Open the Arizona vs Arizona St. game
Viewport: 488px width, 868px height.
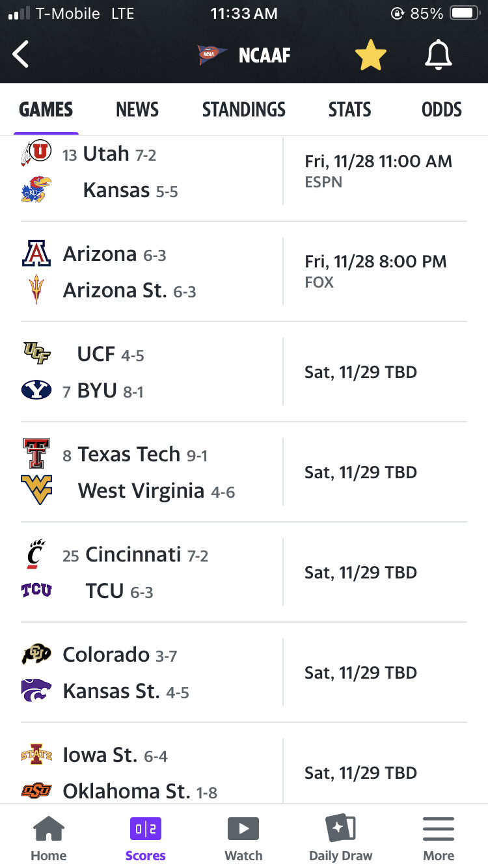244,272
